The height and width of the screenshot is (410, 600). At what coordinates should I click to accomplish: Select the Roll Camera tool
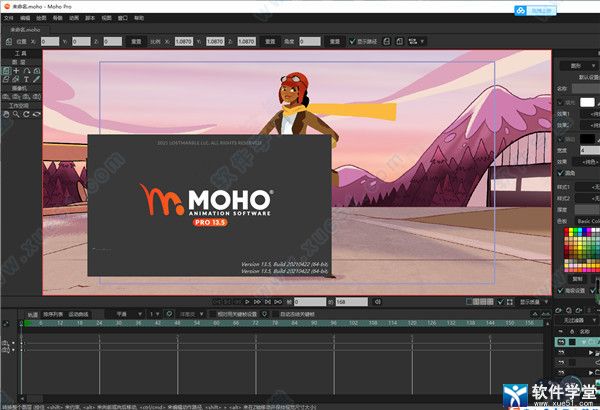[26, 97]
